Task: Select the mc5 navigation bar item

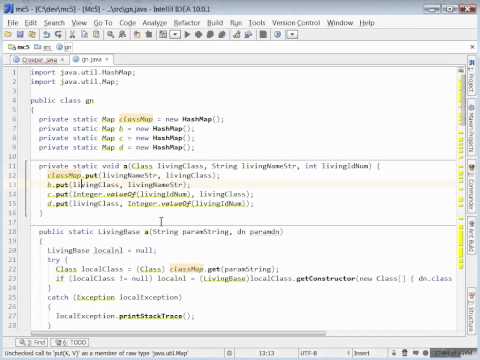Action: (19, 47)
